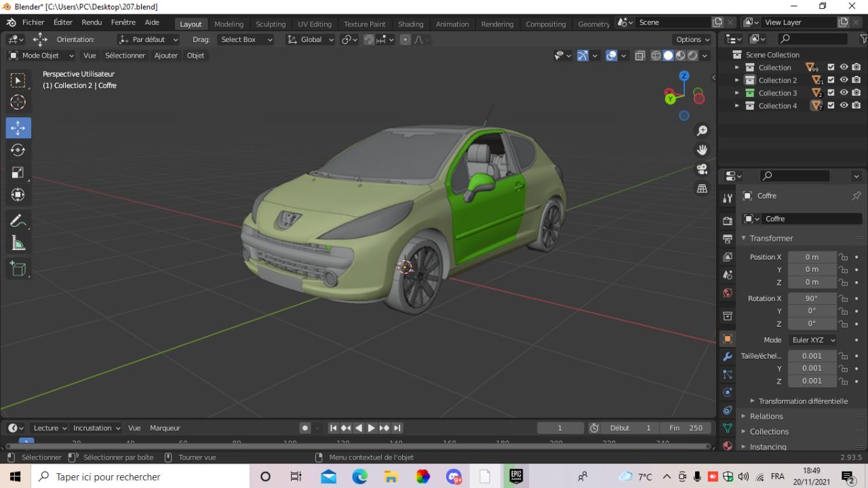Open the Output properties tab

click(x=728, y=239)
